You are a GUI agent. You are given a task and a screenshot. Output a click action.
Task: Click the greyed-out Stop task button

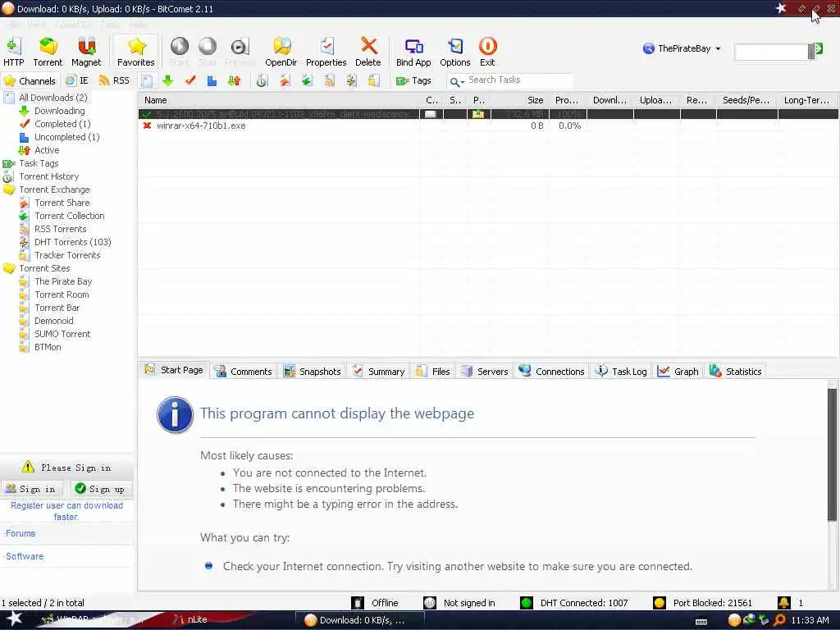pyautogui.click(x=208, y=52)
